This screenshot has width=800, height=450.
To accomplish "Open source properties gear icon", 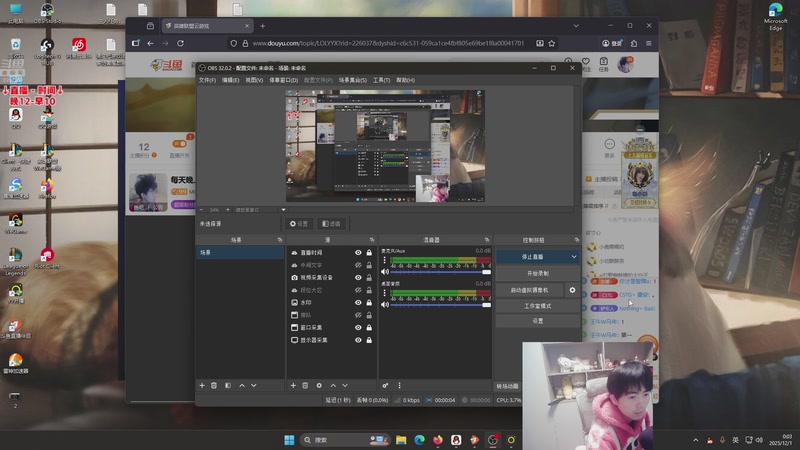I will [319, 385].
